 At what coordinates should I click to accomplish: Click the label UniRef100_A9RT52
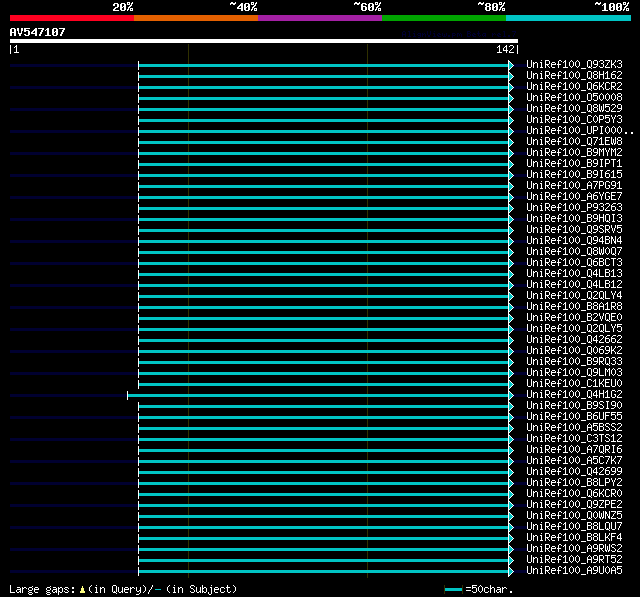[574, 560]
